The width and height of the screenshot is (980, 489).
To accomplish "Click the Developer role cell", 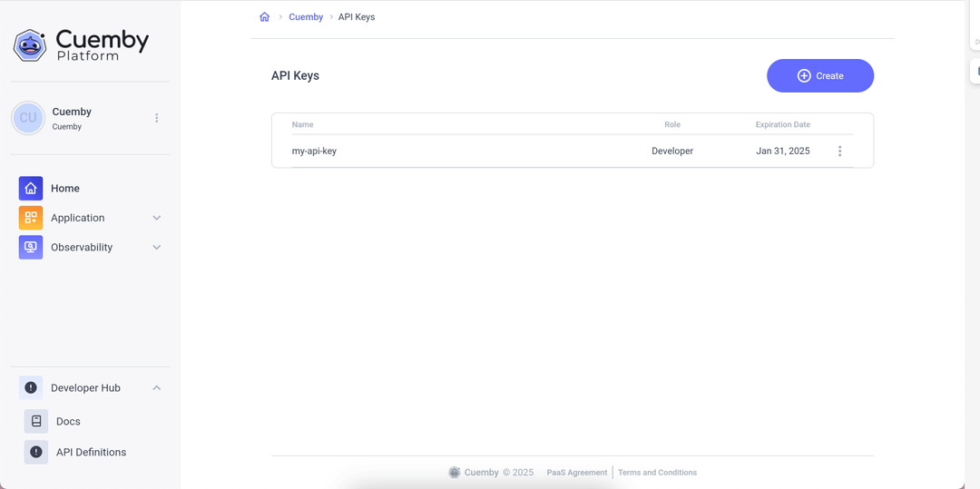I will [672, 152].
